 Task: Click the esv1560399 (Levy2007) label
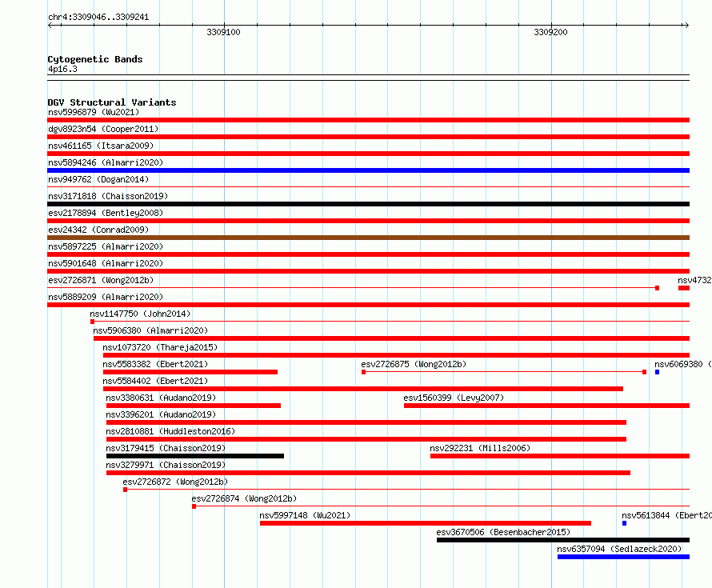[454, 398]
